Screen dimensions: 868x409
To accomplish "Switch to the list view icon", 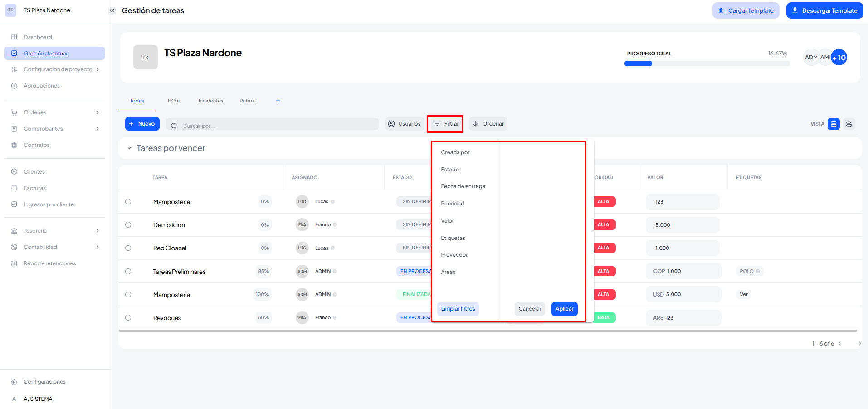I will point(849,124).
